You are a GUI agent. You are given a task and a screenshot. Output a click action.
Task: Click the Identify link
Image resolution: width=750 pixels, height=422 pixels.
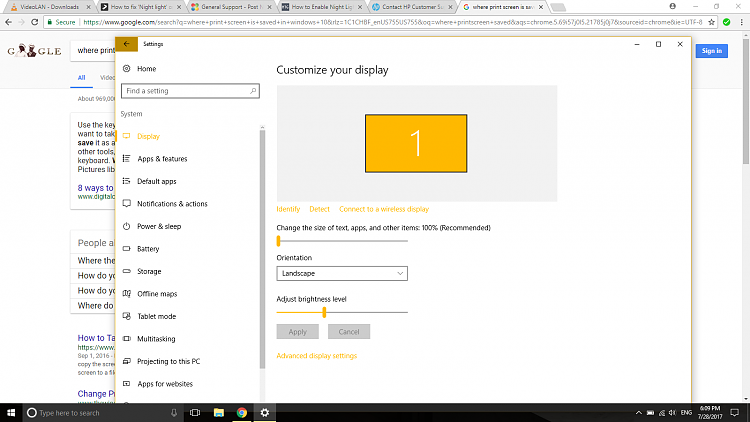pyautogui.click(x=288, y=209)
